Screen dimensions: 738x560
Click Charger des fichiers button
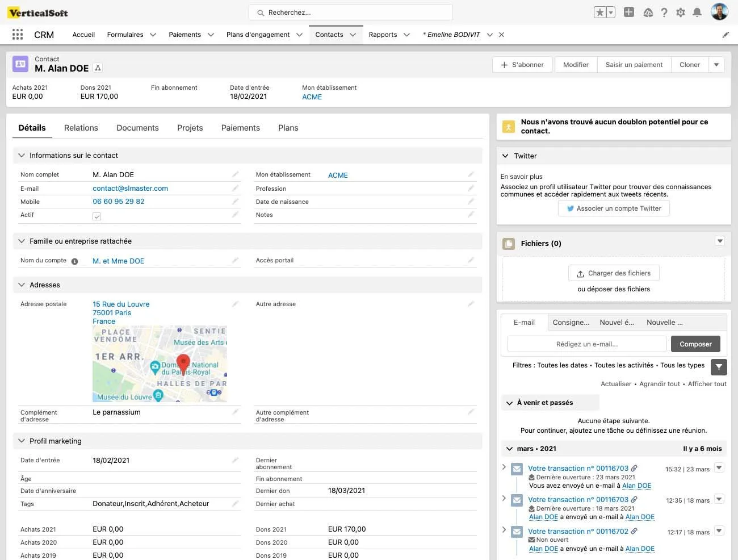coord(614,273)
